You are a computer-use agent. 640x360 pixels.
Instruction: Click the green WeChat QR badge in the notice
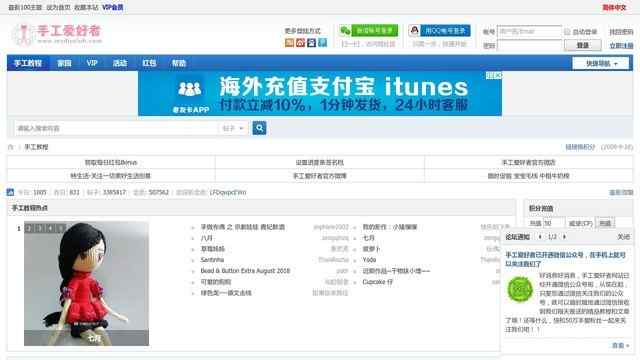[520, 289]
